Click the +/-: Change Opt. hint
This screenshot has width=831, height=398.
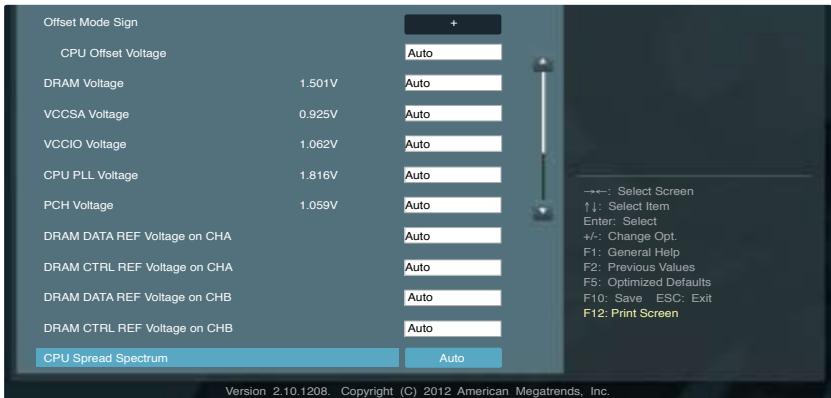pos(630,236)
